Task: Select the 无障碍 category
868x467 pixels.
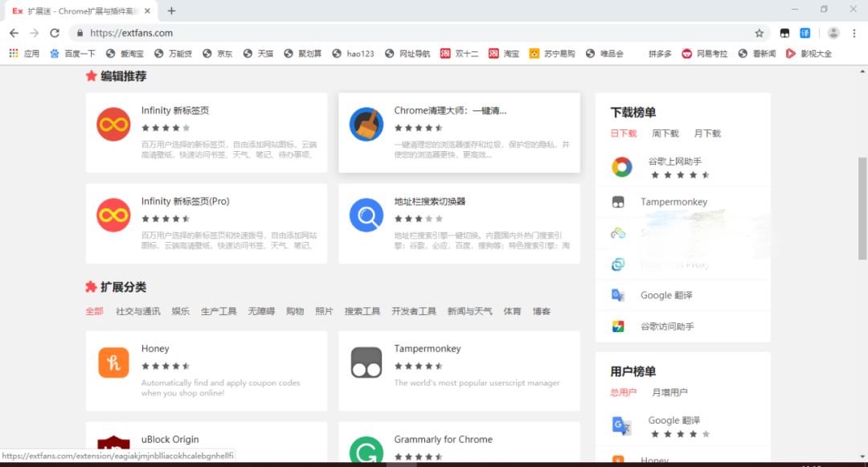Action: 261,311
